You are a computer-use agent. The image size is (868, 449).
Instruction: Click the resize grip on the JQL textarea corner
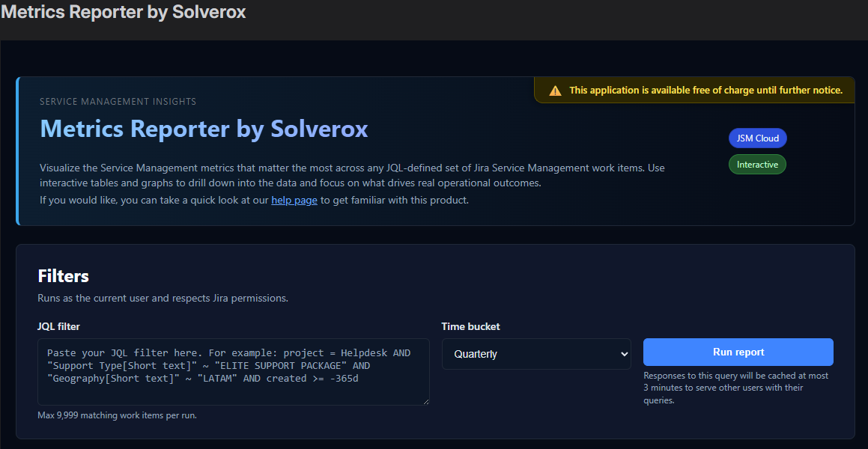pyautogui.click(x=425, y=401)
